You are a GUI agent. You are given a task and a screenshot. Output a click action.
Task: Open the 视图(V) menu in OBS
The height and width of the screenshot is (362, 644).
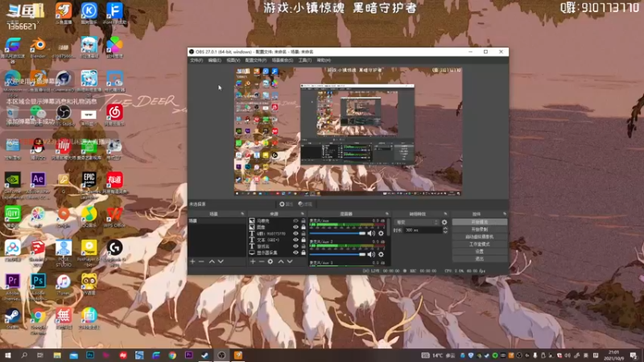[x=233, y=60]
